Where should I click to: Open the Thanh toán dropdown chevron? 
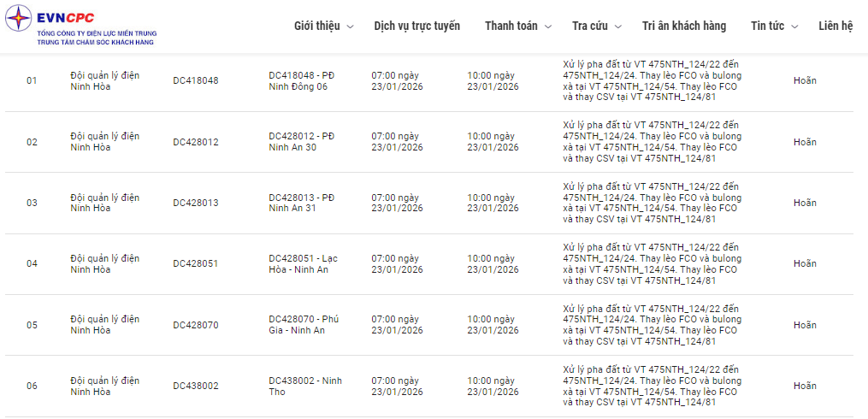click(x=548, y=27)
